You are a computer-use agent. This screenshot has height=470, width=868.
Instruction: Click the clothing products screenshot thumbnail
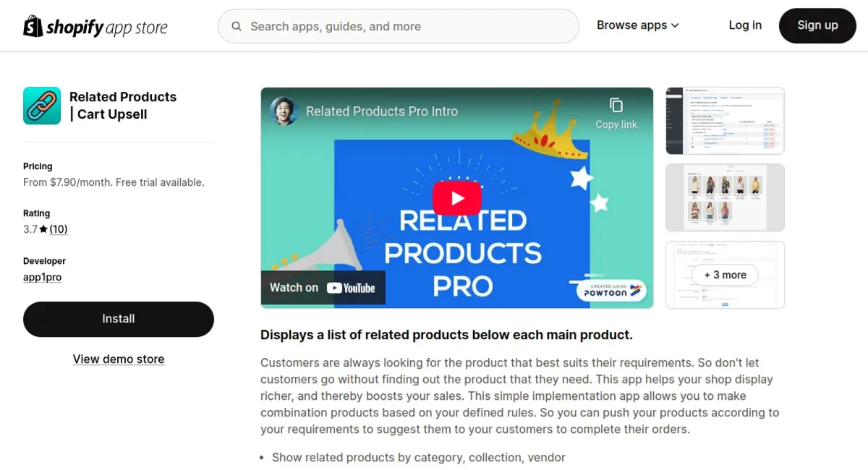click(725, 197)
